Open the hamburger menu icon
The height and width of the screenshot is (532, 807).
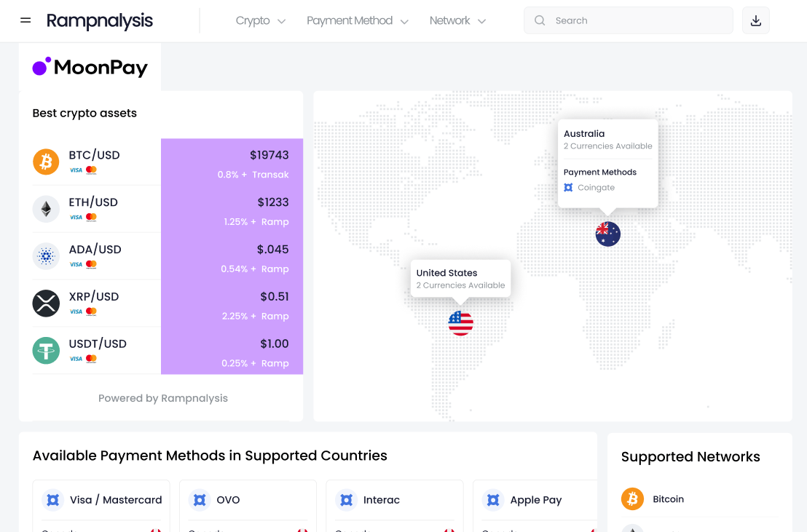(x=25, y=20)
